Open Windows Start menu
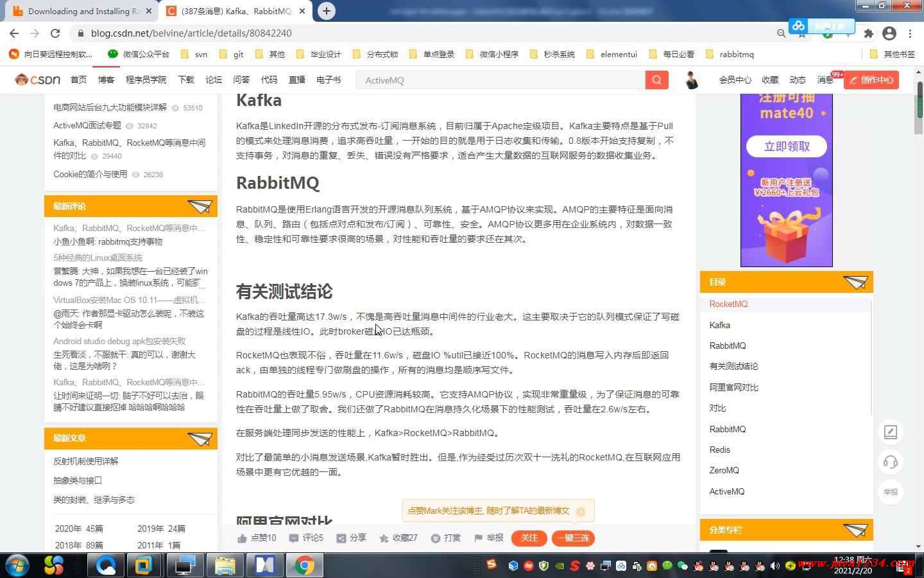924x578 pixels. 17,565
